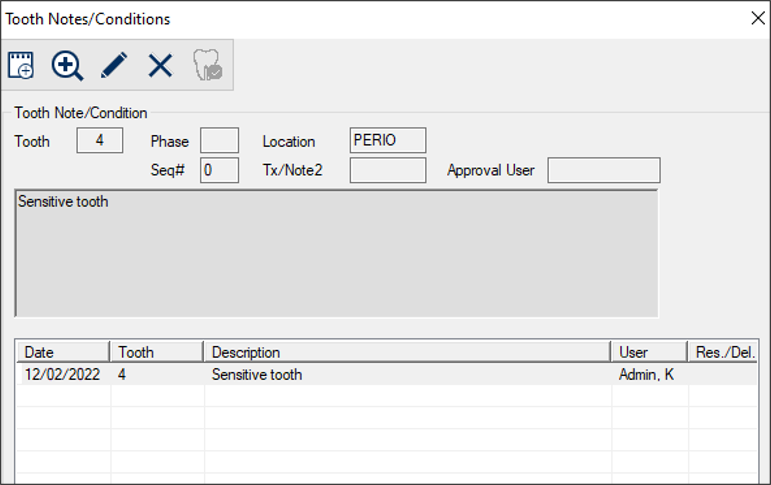Sort list by Date column header
The width and height of the screenshot is (771, 485).
coord(63,352)
